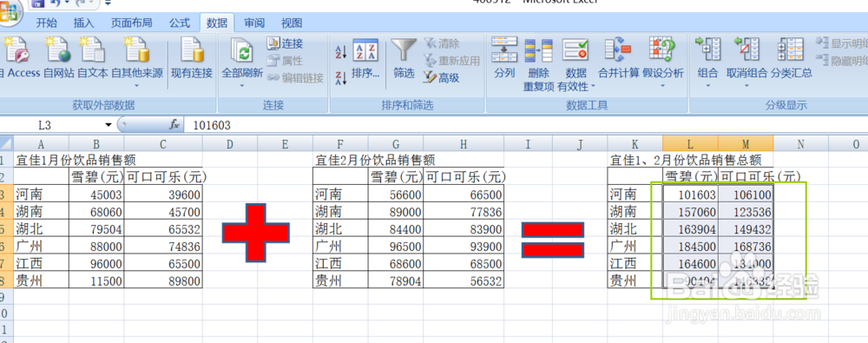This screenshot has height=343, width=868.
Task: Click the Save icon in quick access toolbar
Action: tap(37, 3)
